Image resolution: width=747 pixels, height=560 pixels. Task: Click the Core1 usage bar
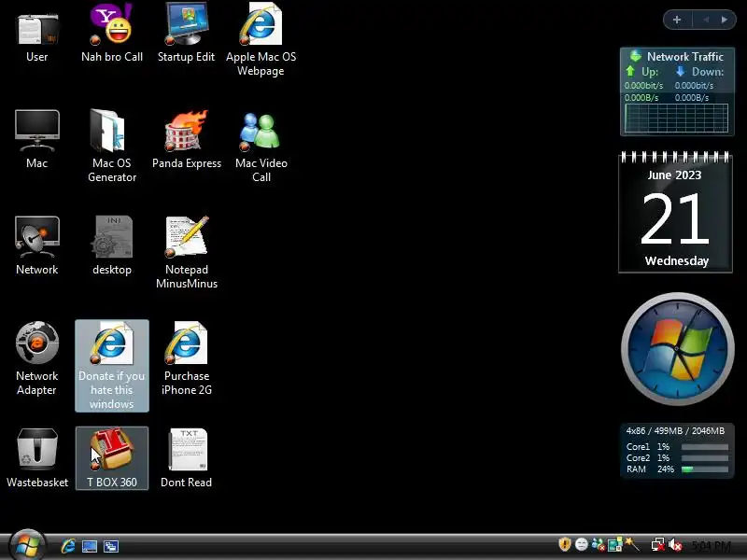pyautogui.click(x=705, y=447)
